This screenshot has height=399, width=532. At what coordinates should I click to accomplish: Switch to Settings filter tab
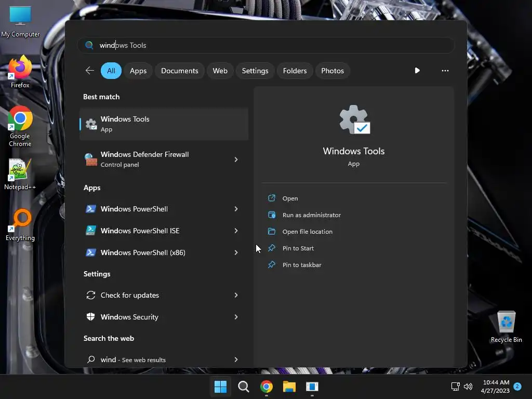(255, 71)
